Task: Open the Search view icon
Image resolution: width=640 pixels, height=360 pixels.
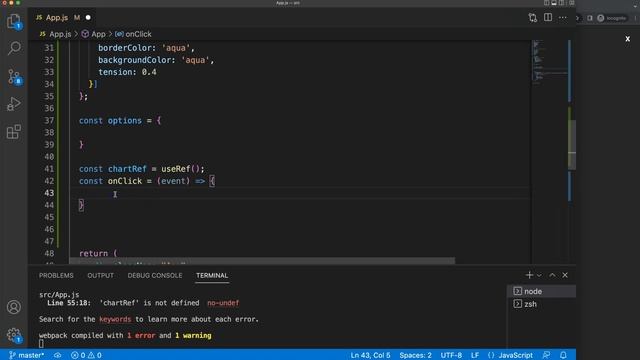Action: point(14,48)
